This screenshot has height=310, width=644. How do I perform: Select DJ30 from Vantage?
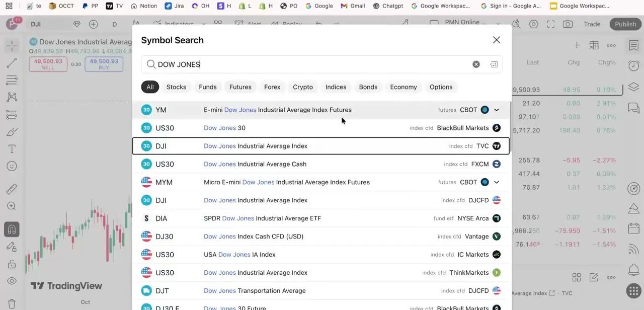pyautogui.click(x=321, y=237)
